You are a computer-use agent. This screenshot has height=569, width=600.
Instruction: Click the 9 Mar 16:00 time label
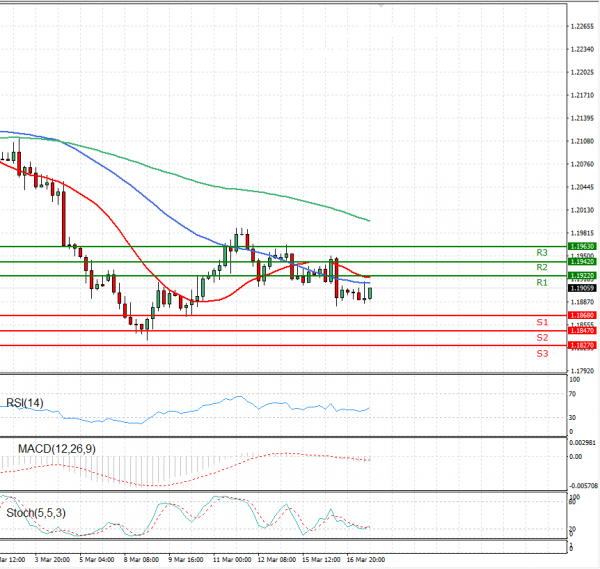click(x=186, y=560)
